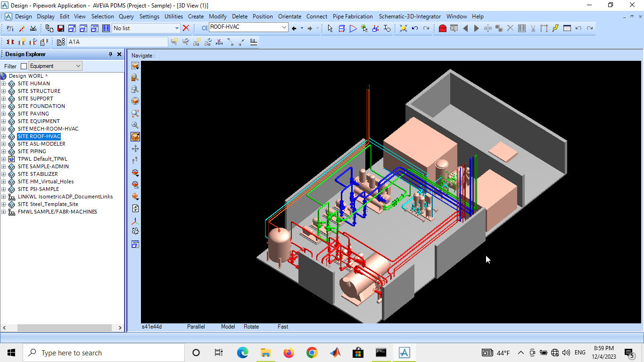Viewport: 644px width, 362px height.
Task: Click the Parallel status in view bar
Action: pos(196,327)
